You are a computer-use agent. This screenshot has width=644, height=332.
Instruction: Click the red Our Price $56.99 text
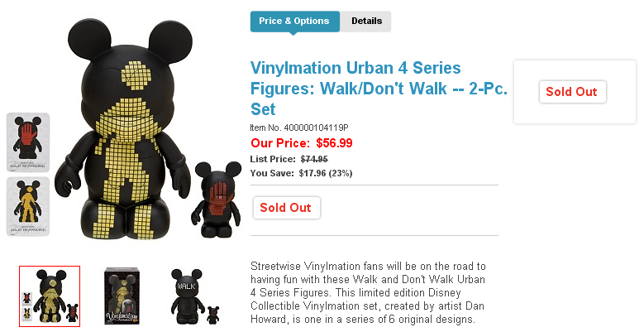[301, 143]
